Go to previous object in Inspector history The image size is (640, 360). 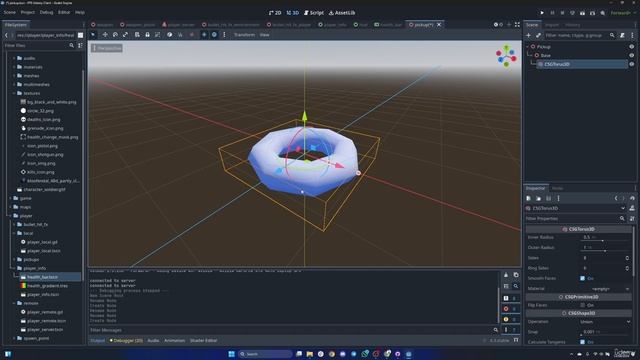pos(616,198)
